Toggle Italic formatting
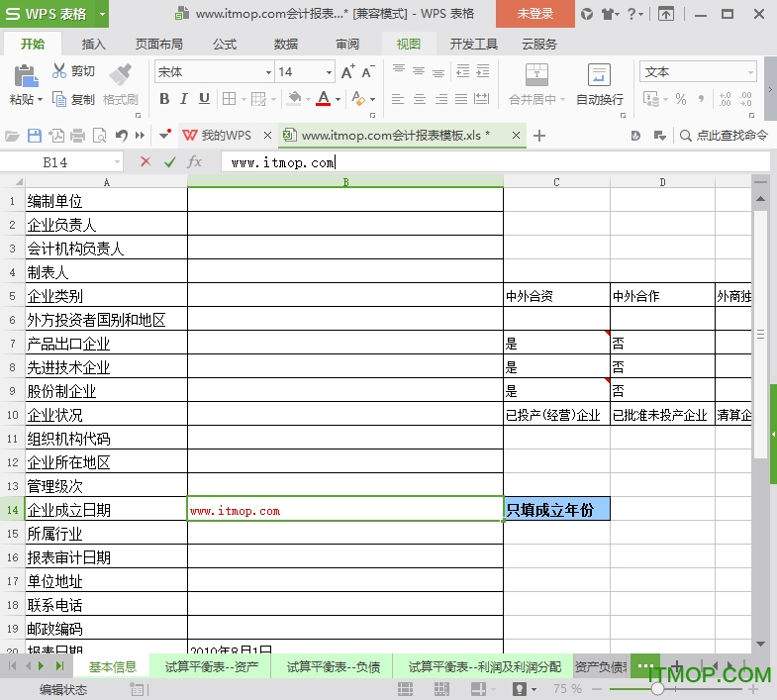 (184, 99)
